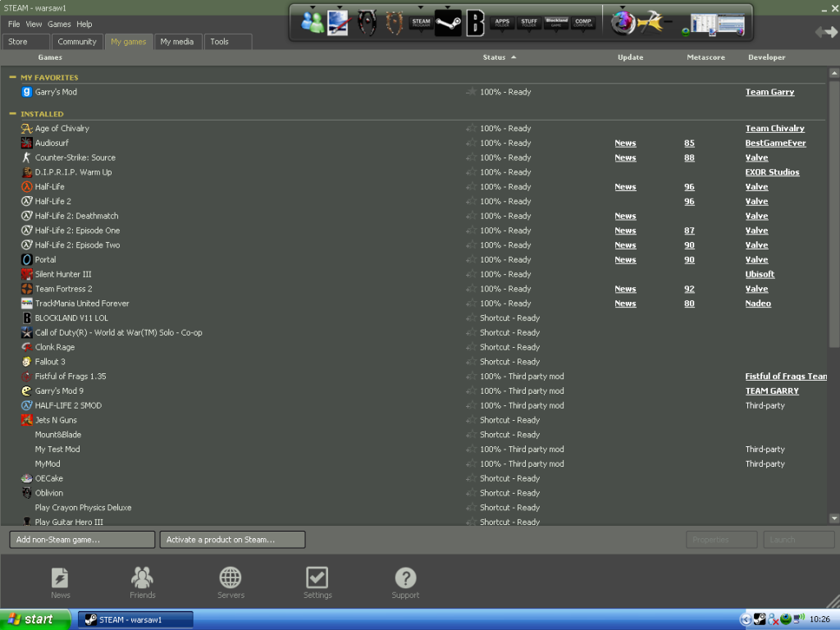Switch to the Community tab
Image resolution: width=840 pixels, height=630 pixels.
(77, 42)
